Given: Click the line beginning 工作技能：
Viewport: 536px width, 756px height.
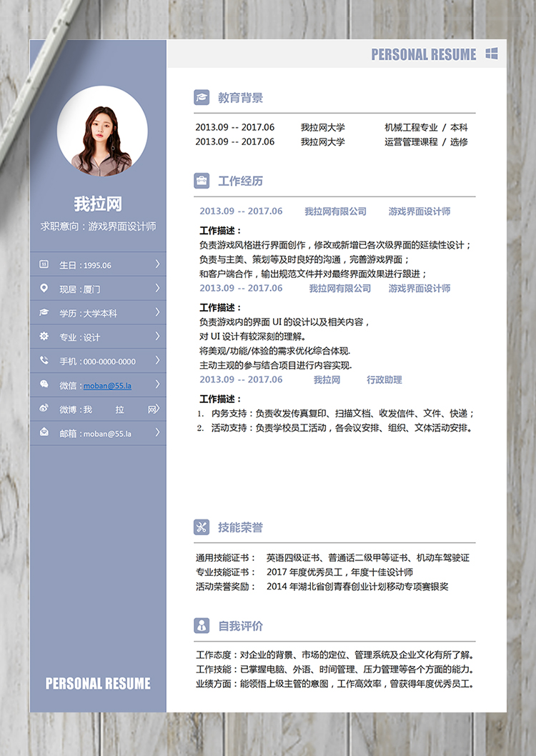Looking at the screenshot, I should (335, 670).
